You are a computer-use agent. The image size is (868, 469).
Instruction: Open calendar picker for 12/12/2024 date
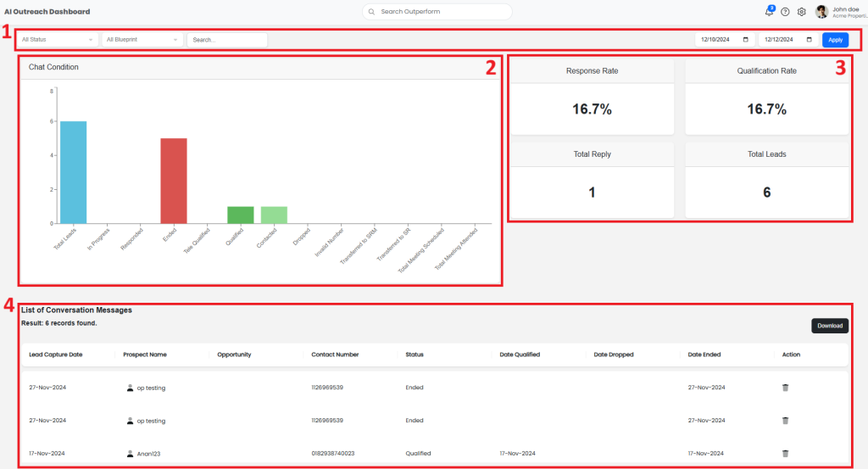[809, 40]
